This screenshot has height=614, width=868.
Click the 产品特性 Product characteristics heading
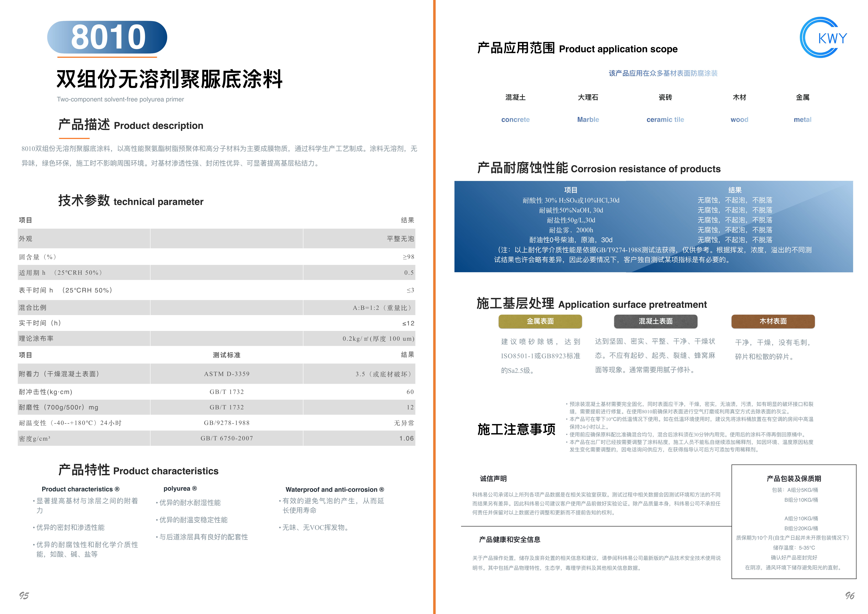click(138, 470)
